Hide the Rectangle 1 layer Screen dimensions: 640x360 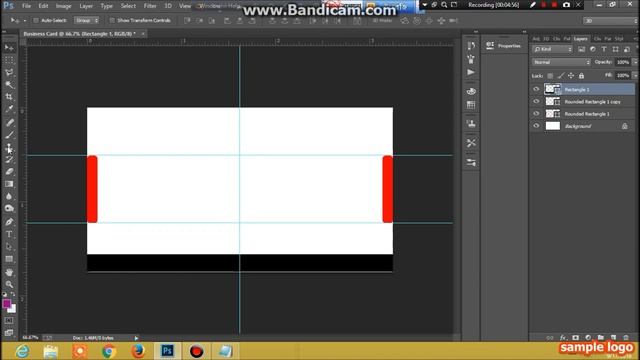(x=536, y=89)
